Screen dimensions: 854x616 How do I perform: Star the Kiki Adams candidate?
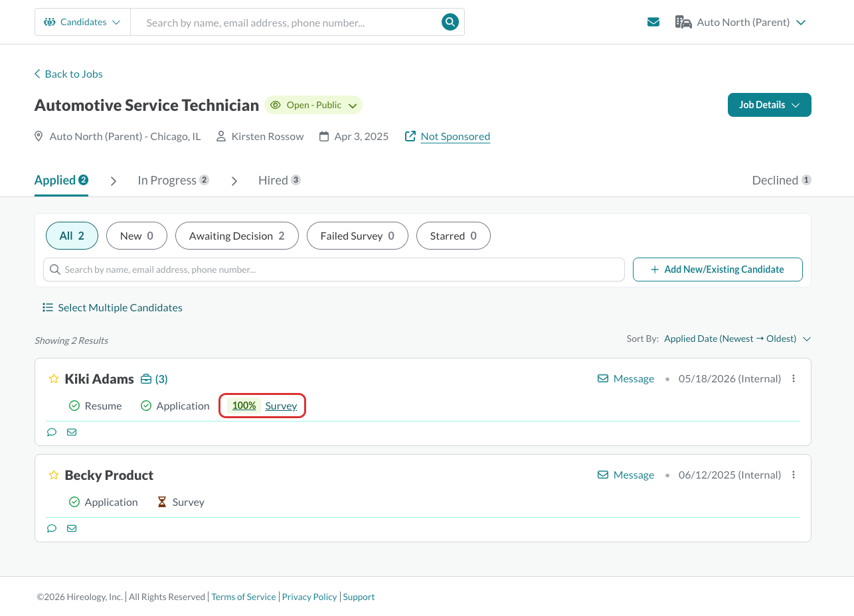tap(54, 379)
